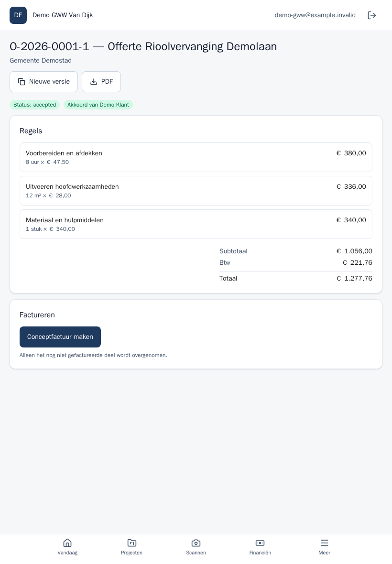Image resolution: width=392 pixels, height=564 pixels.
Task: Click the note about niet gefactureerde deel
Action: pos(93,356)
